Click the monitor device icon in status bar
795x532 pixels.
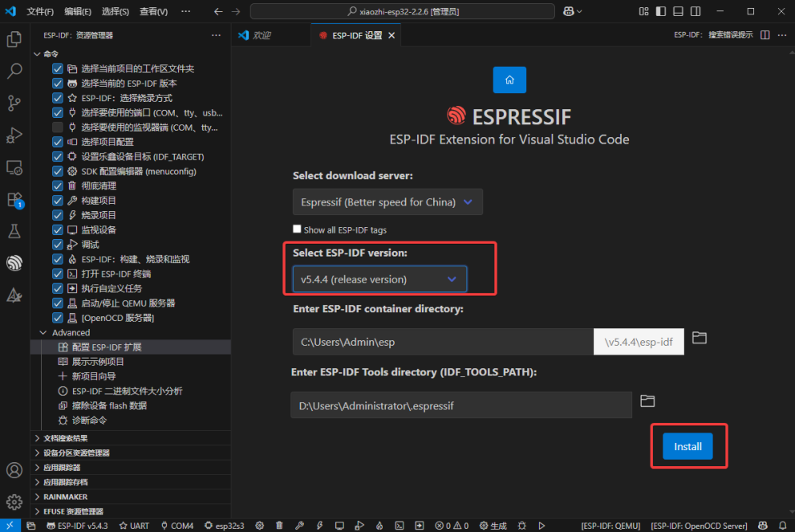pos(339,526)
